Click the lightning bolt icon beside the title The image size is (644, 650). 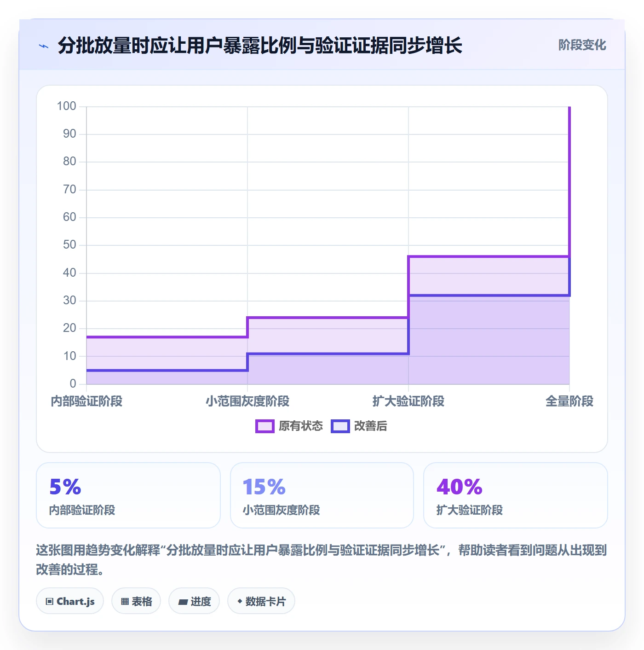pyautogui.click(x=44, y=46)
